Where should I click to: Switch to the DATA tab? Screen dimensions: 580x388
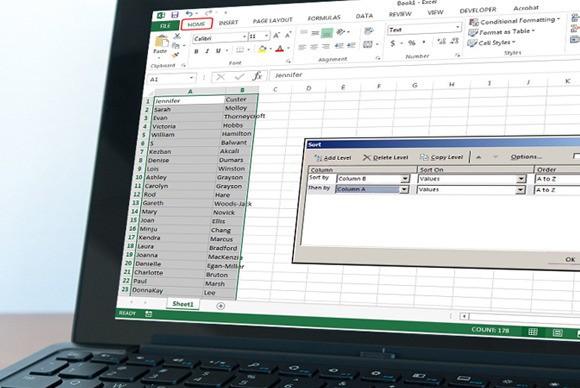pos(364,16)
